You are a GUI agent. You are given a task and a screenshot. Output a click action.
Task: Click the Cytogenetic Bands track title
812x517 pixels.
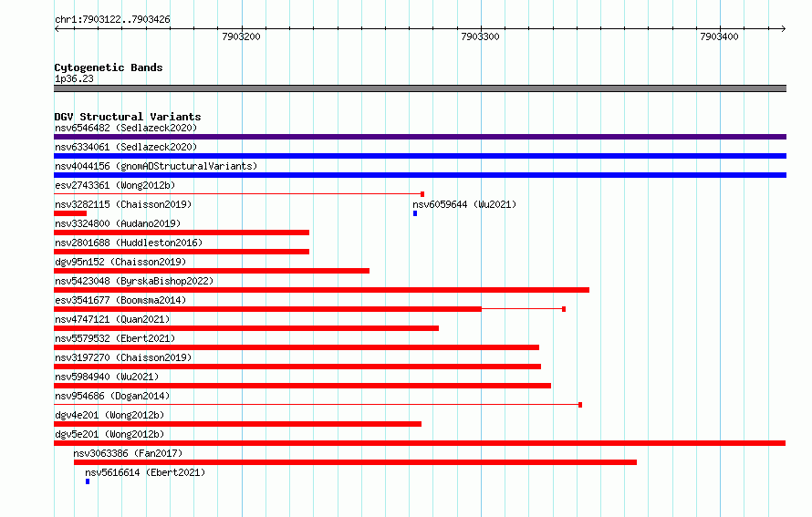(x=109, y=67)
